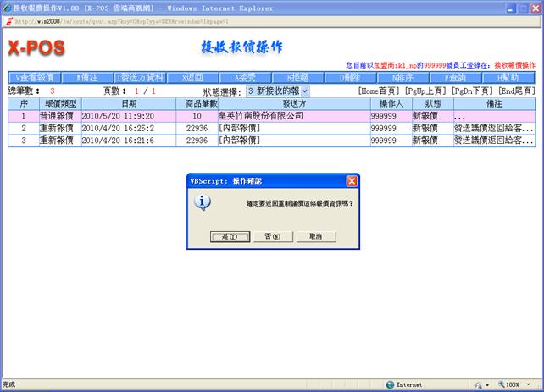
Task: Click the [PgDn下頁] next page link
Action: coord(473,91)
